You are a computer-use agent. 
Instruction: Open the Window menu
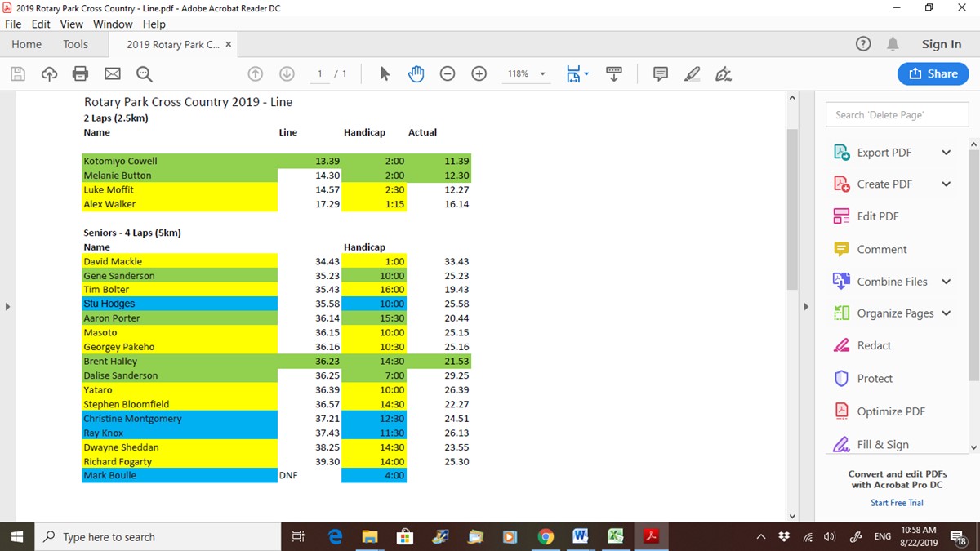113,24
